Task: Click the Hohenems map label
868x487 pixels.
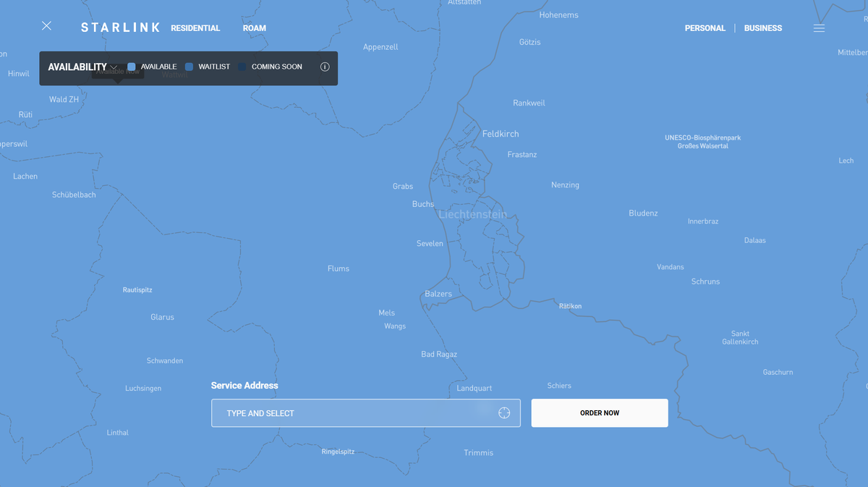Action: pos(559,14)
